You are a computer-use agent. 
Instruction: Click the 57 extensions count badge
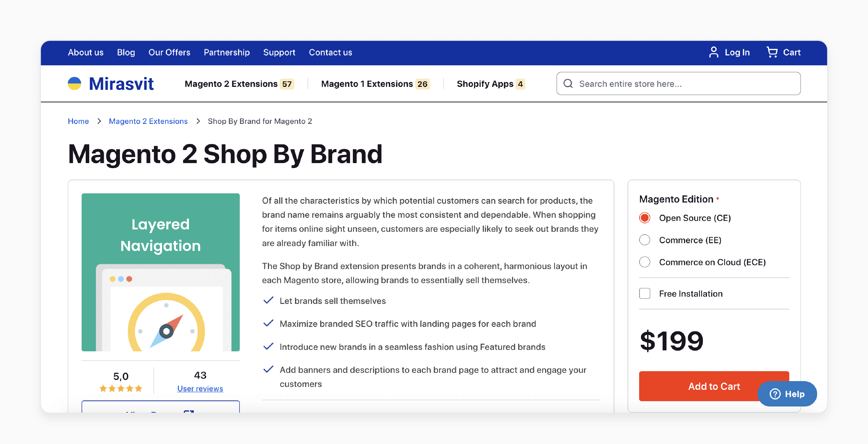pyautogui.click(x=287, y=84)
